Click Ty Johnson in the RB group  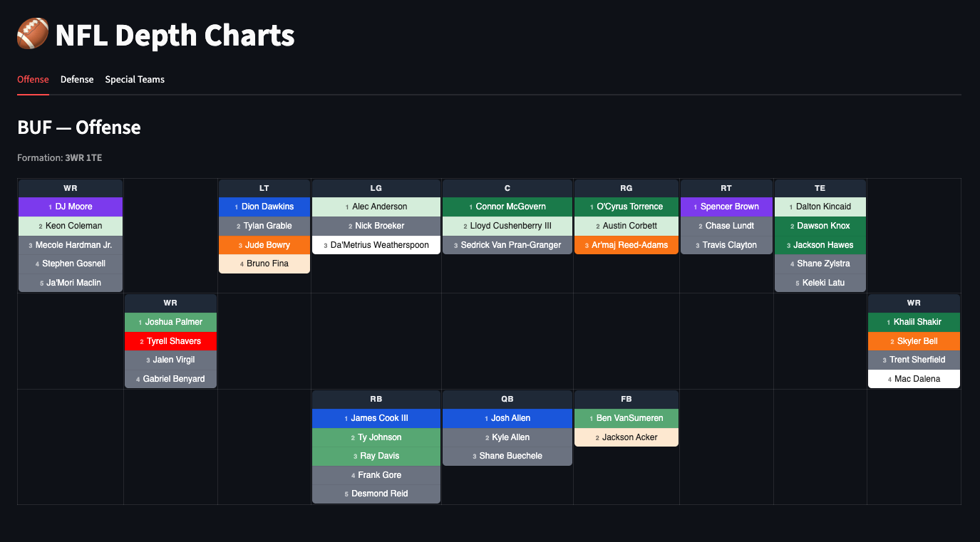click(x=376, y=437)
